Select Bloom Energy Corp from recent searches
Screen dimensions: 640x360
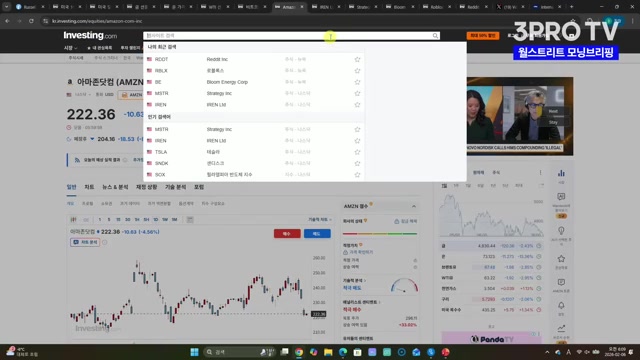pyautogui.click(x=253, y=82)
